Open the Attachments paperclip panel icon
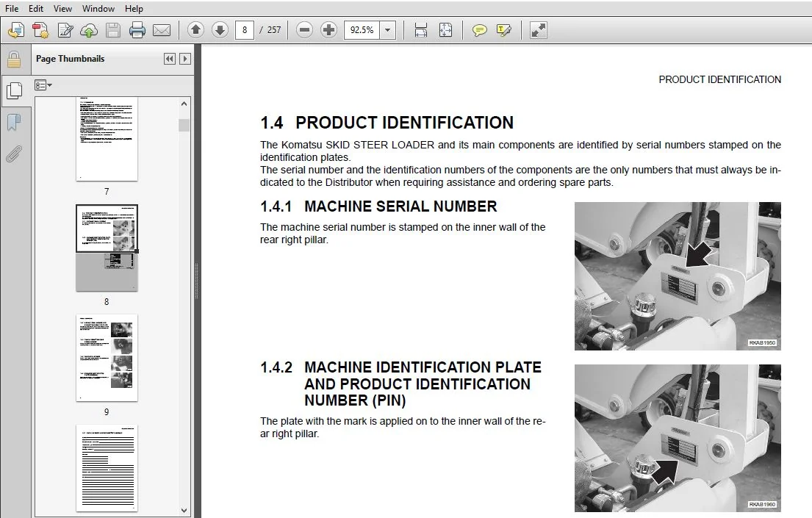Viewport: 812px width, 518px height. pos(14,154)
